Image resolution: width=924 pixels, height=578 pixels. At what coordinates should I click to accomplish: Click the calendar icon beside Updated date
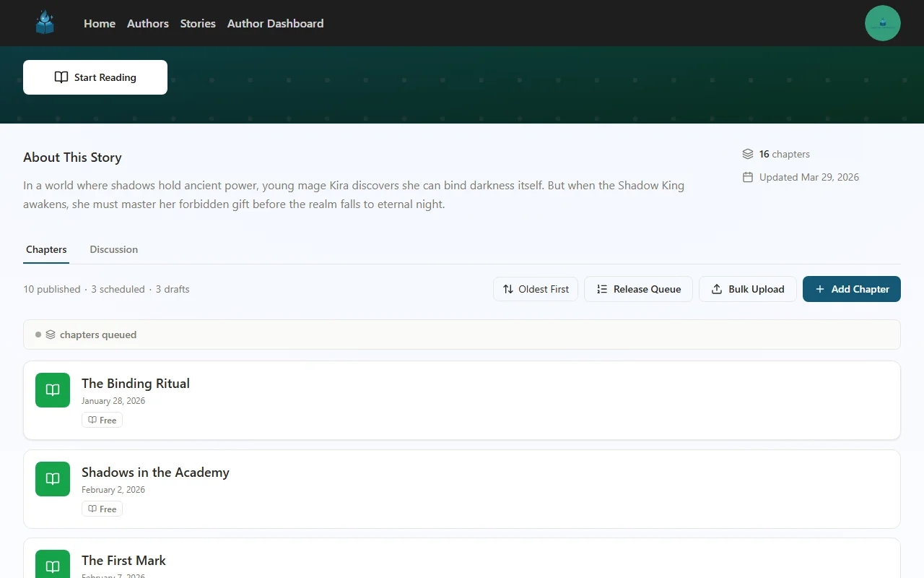coord(748,176)
